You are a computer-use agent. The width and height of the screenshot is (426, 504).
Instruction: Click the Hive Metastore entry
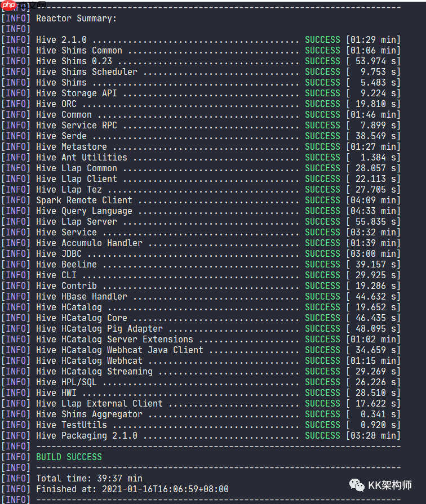click(x=72, y=146)
